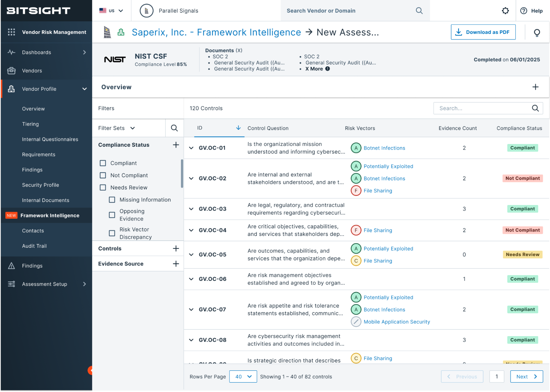Check the Compliant filter checkbox

[x=103, y=163]
